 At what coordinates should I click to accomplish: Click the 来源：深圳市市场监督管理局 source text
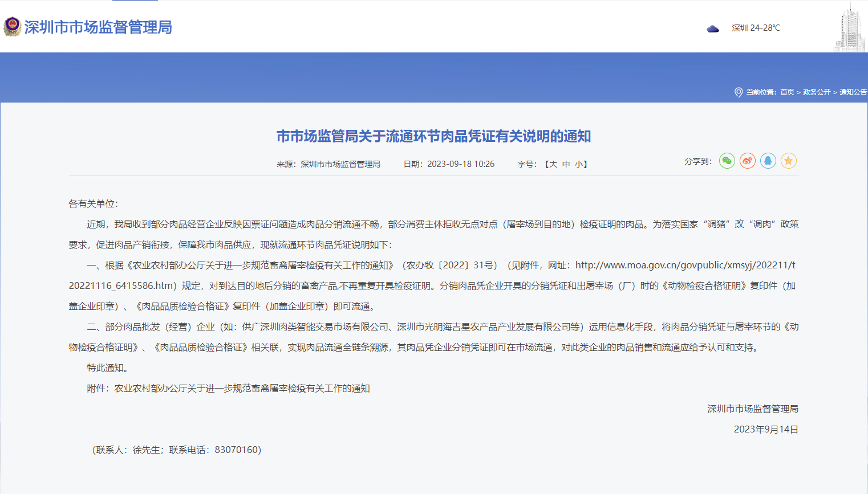tap(328, 164)
